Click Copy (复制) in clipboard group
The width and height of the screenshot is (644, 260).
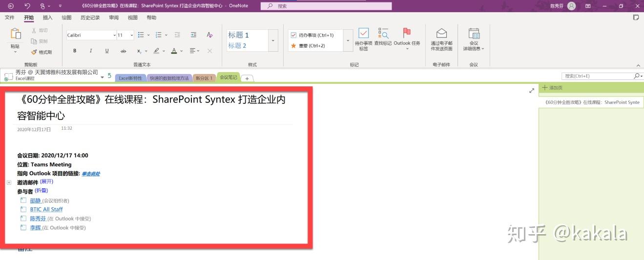[x=40, y=41]
